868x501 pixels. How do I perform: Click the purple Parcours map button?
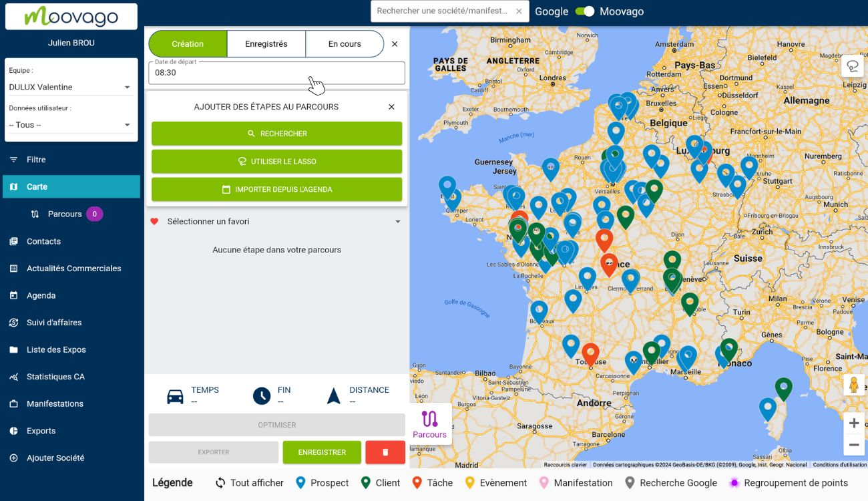coord(429,424)
